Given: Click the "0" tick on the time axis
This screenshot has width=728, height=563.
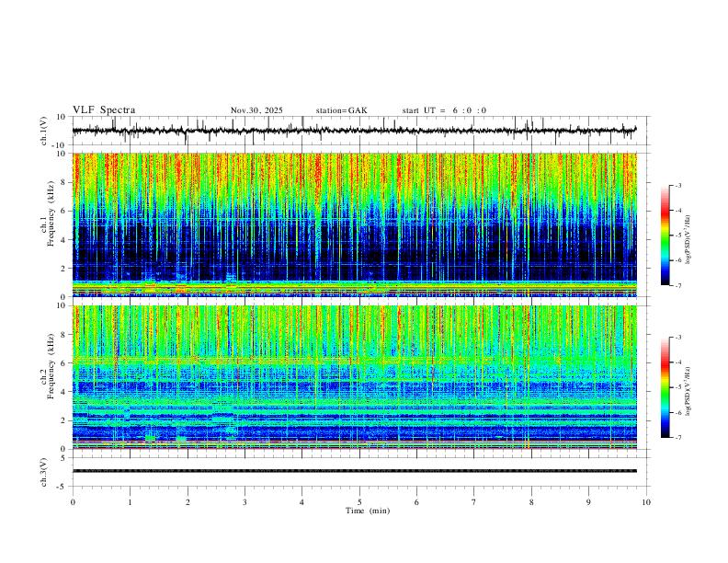Looking at the screenshot, I should point(73,502).
